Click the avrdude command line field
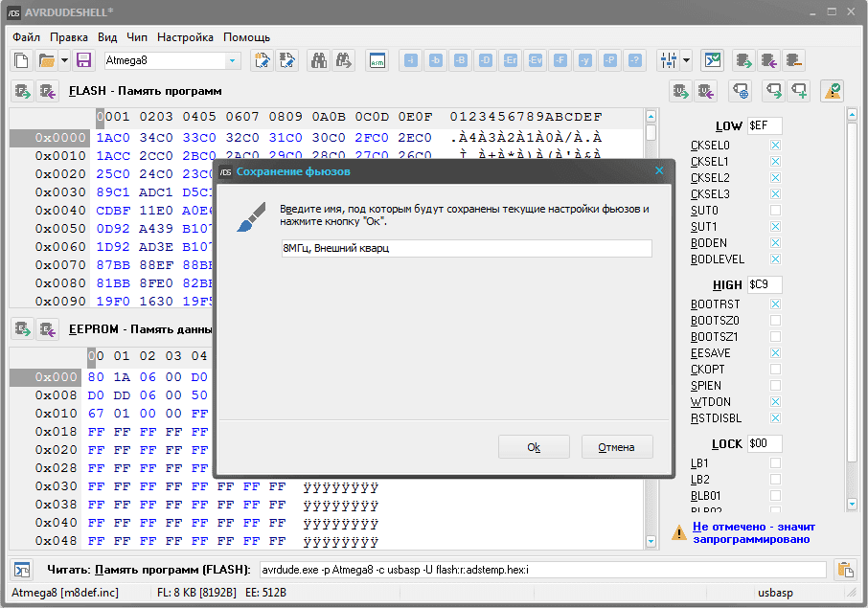Viewport: 868px width, 608px height. pos(542,570)
